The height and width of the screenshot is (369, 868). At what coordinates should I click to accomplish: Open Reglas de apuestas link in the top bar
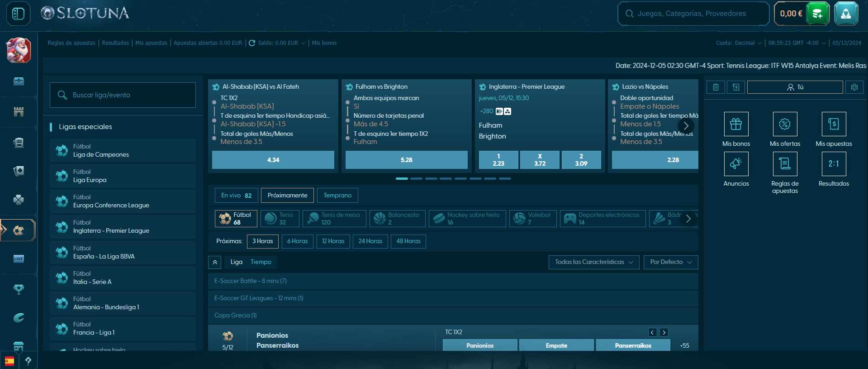71,43
